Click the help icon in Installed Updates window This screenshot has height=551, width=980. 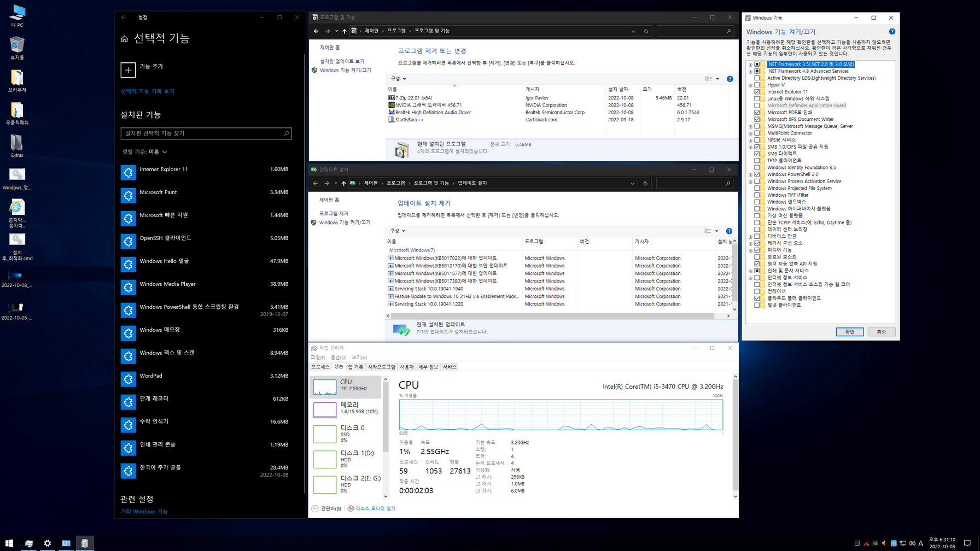[x=729, y=231]
